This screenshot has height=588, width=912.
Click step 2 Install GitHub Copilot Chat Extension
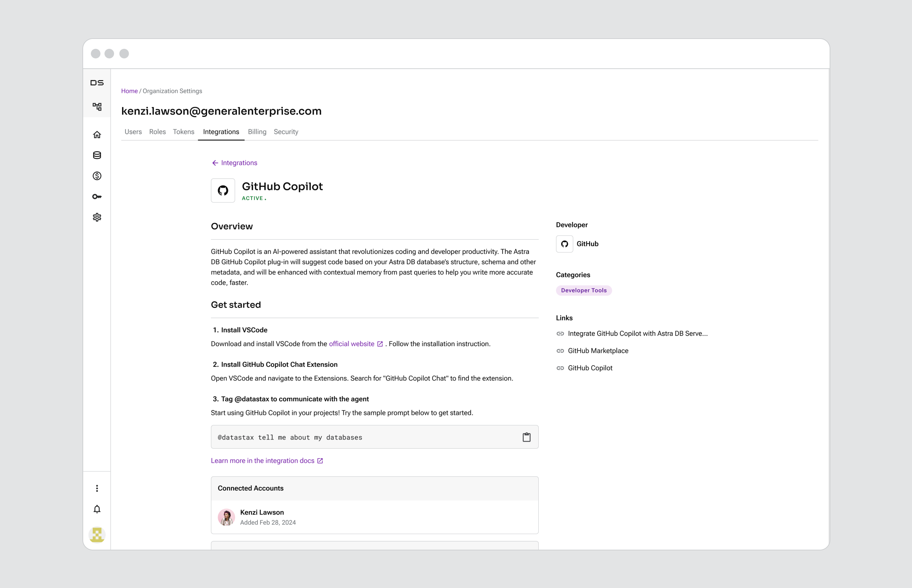click(x=275, y=365)
